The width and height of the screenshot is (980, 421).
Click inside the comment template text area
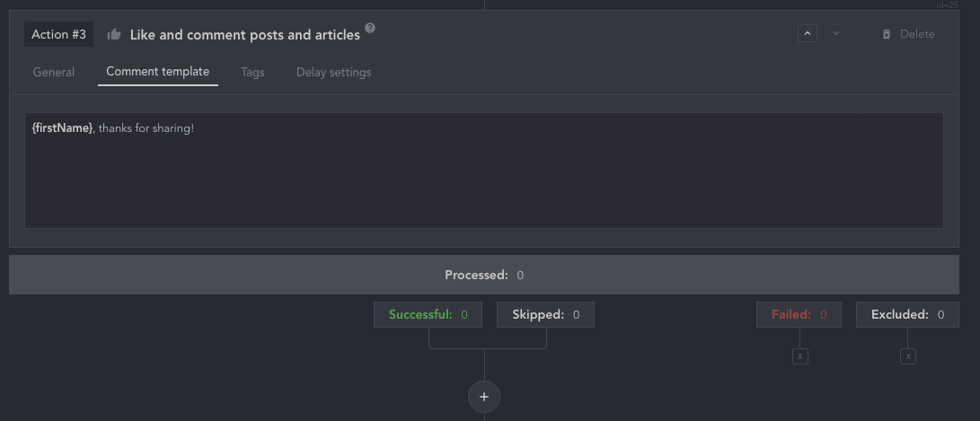484,171
